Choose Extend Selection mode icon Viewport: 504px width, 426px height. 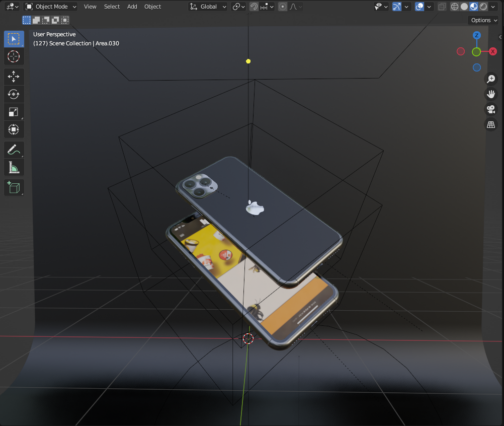coord(36,20)
